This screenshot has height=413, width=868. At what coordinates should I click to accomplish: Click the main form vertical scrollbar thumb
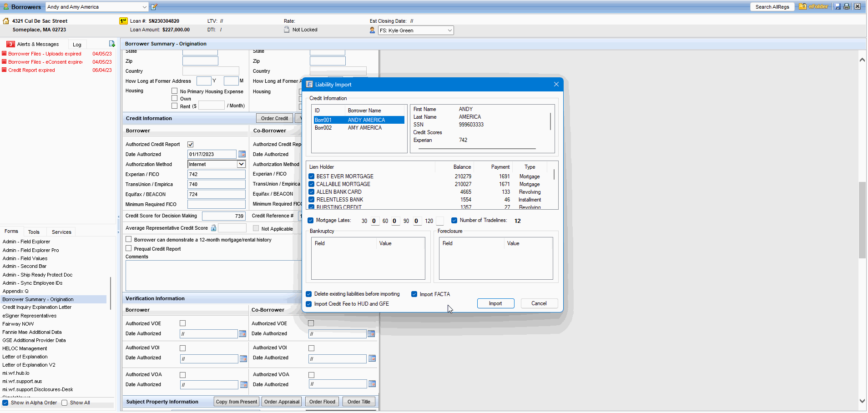pyautogui.click(x=862, y=220)
